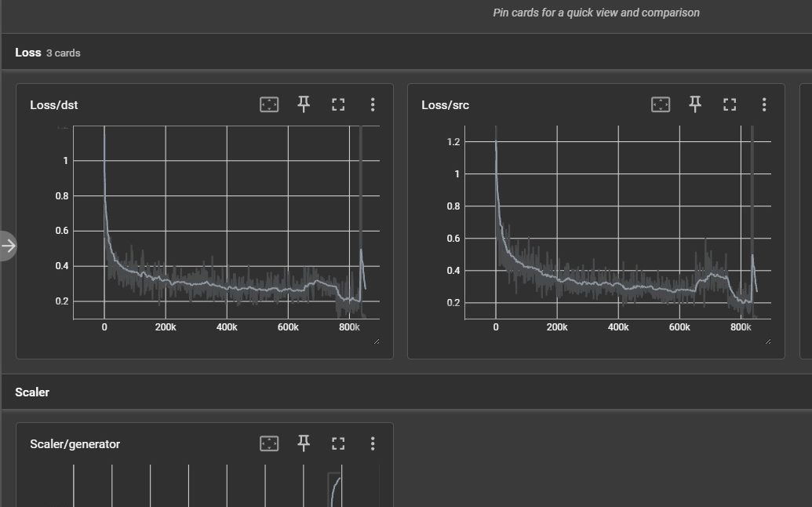Expand Loss/dst card to full size

tap(338, 104)
